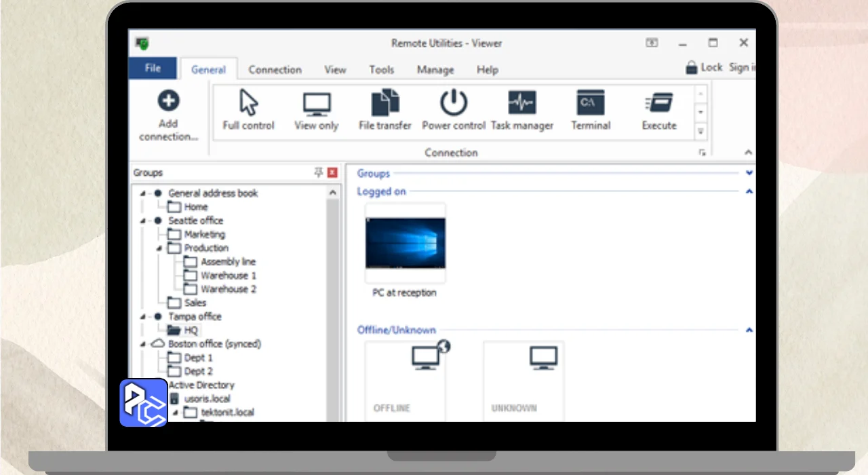
Task: Switch to the Connection ribbon tab
Action: [275, 70]
